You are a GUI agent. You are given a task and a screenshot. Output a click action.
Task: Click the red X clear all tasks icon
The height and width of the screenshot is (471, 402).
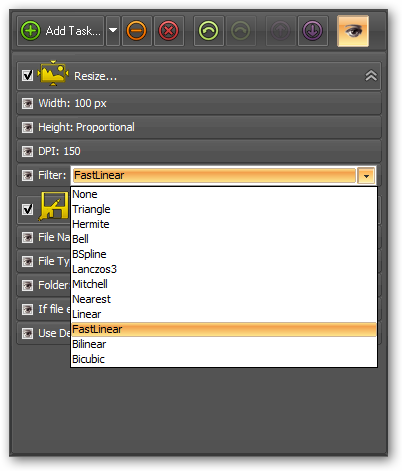[x=169, y=31]
